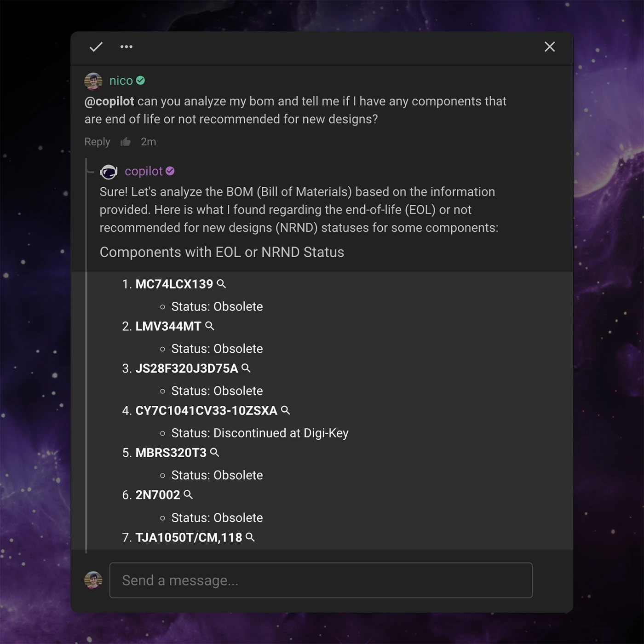This screenshot has height=644, width=644.
Task: Click nico's green verified badge
Action: point(141,80)
